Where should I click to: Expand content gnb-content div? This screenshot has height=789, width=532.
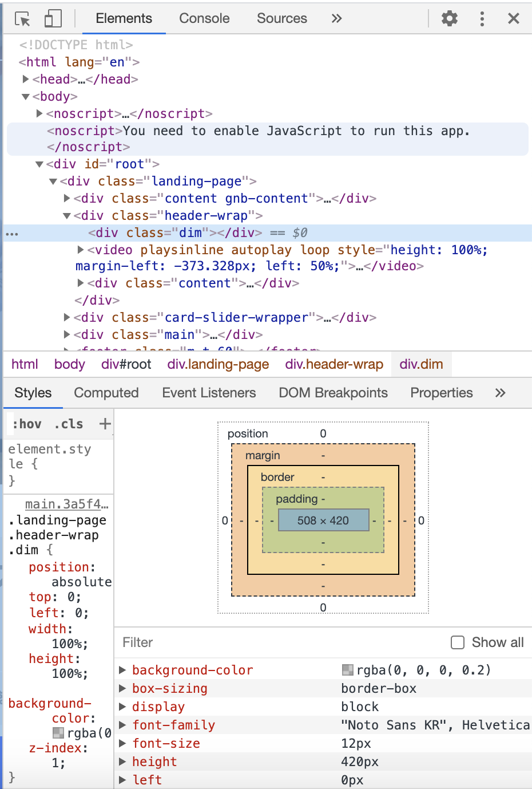click(x=67, y=198)
